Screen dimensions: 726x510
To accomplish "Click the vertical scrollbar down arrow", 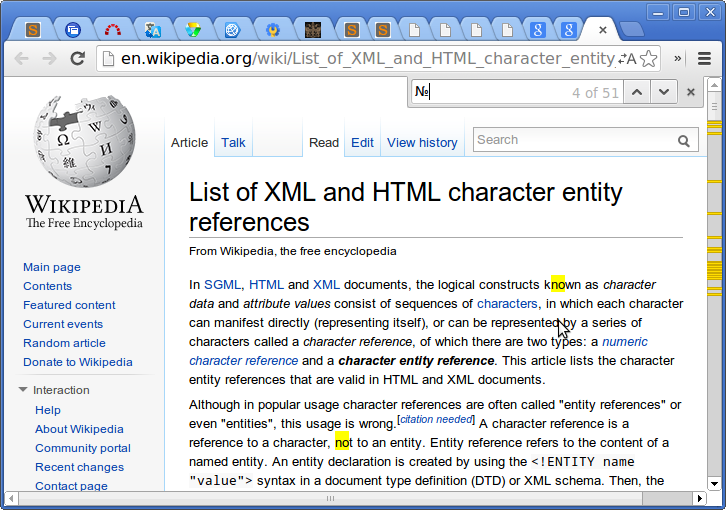I will (x=714, y=484).
